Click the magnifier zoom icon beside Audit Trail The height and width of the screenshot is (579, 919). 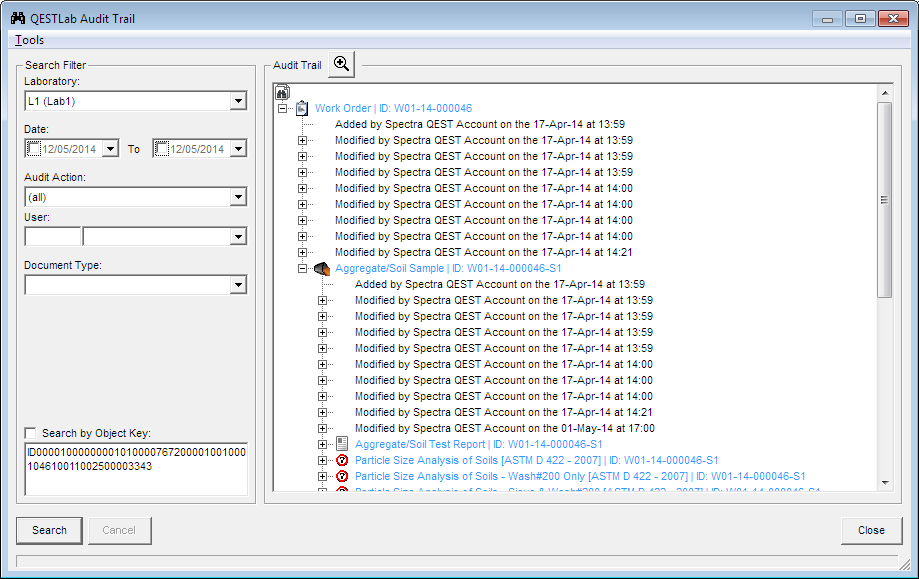(342, 64)
